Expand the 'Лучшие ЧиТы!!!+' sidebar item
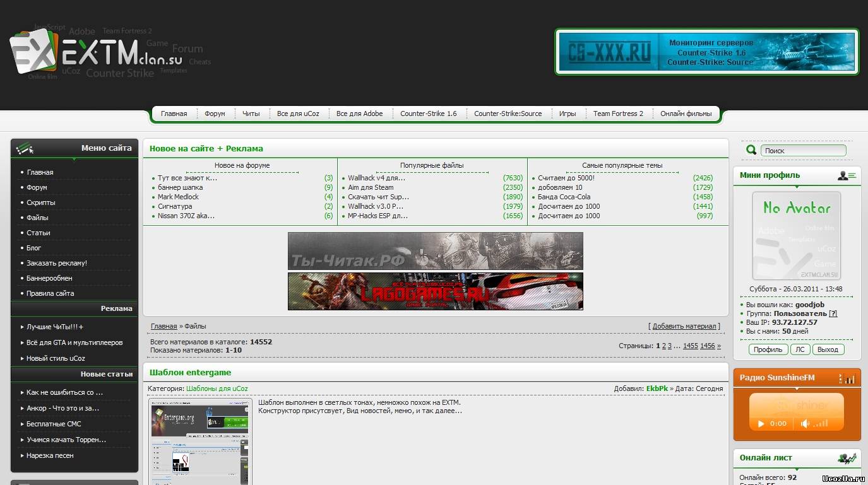Viewport: 868px width, 485px height. tap(55, 327)
